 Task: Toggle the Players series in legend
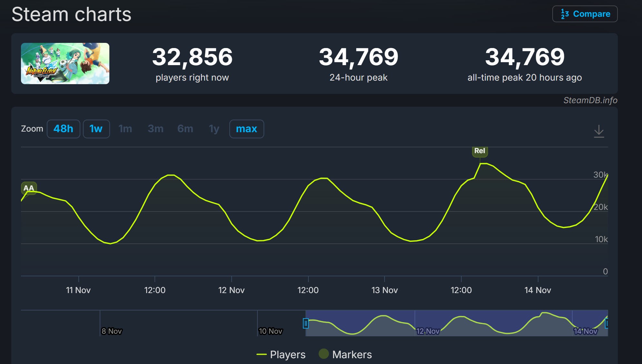[287, 355]
